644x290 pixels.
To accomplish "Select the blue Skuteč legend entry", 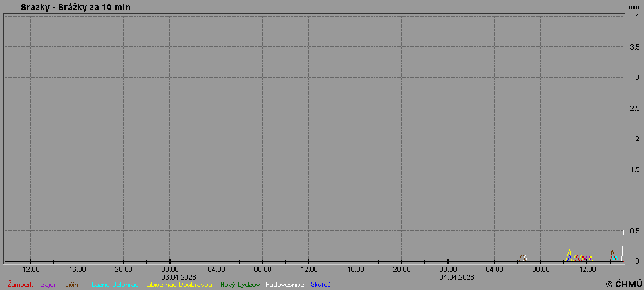I will [x=320, y=284].
